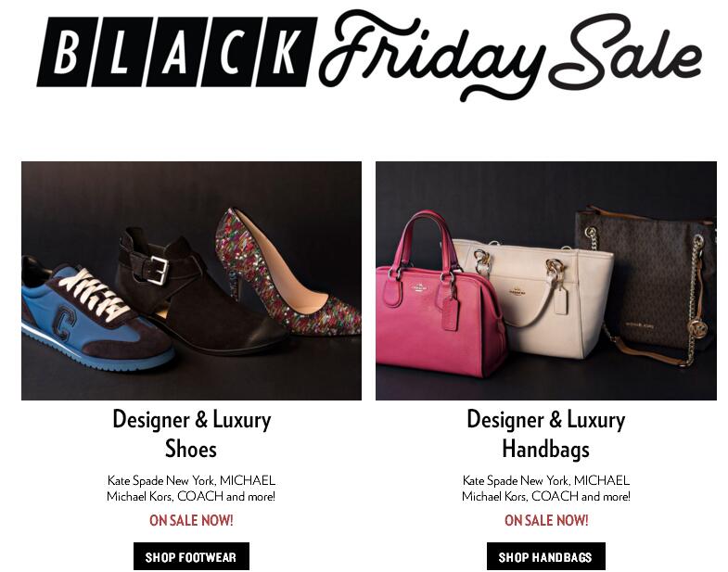728x572 pixels.
Task: Click the brand list text under Shoes
Action: point(191,488)
